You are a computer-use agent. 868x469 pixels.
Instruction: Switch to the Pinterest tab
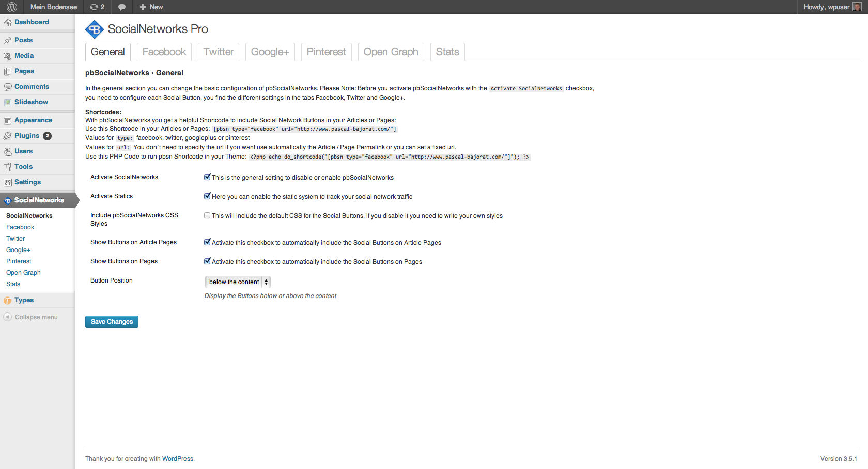(x=327, y=52)
